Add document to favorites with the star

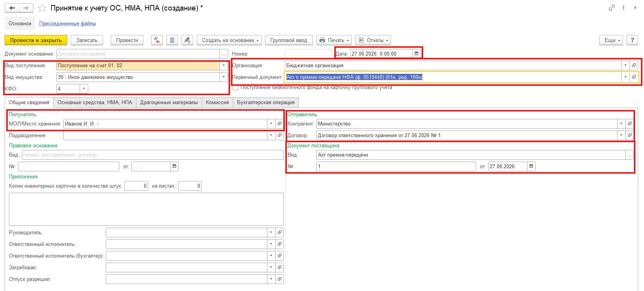point(42,8)
